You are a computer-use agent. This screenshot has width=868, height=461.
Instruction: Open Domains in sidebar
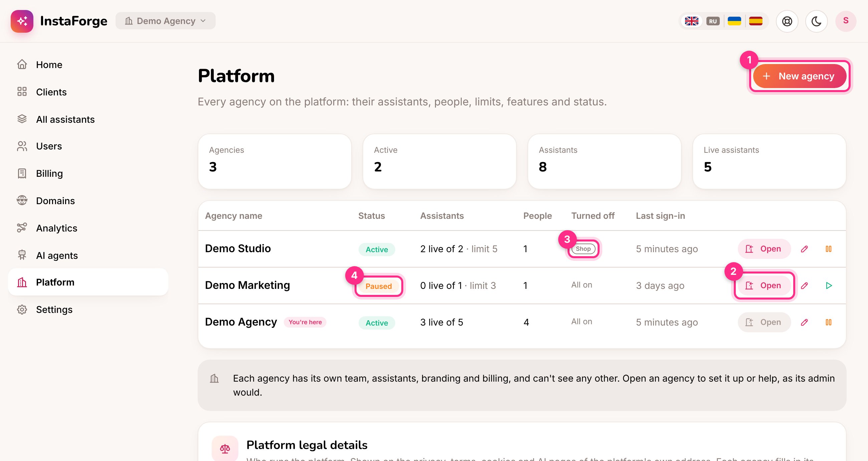pos(88,201)
